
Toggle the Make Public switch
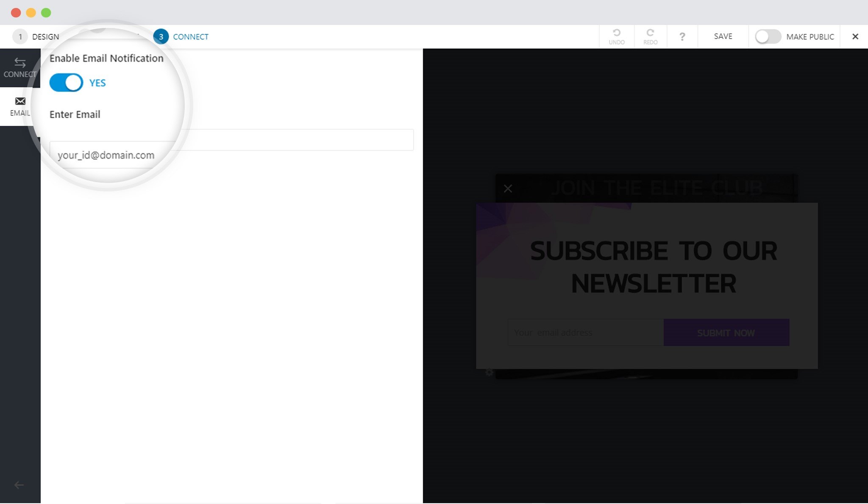(x=768, y=37)
